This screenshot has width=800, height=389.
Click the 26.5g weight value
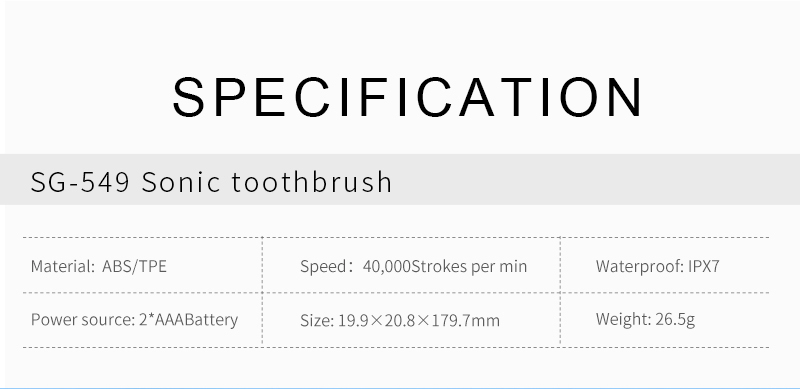(675, 320)
